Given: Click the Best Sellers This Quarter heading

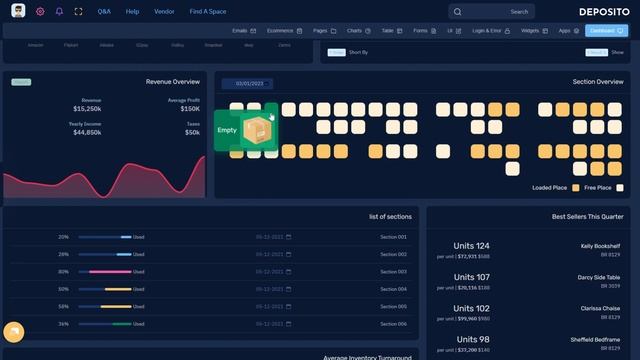Looking at the screenshot, I should (x=588, y=217).
